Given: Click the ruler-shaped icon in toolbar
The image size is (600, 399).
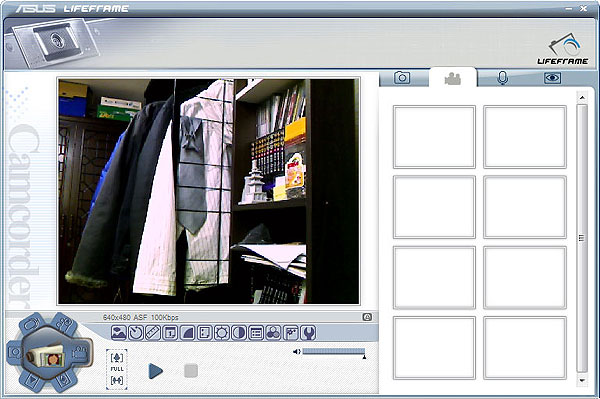Looking at the screenshot, I should 153,333.
